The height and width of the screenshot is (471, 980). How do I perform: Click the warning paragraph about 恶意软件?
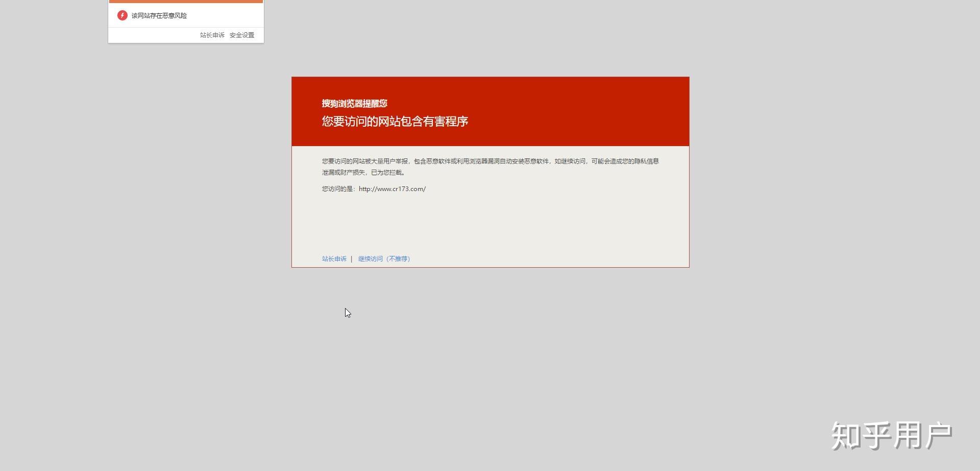coord(491,167)
